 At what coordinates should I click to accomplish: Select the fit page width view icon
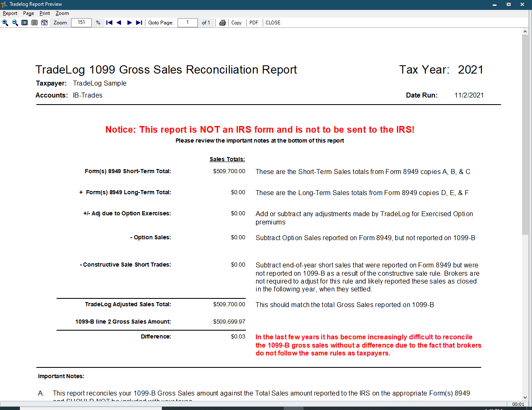tap(34, 23)
